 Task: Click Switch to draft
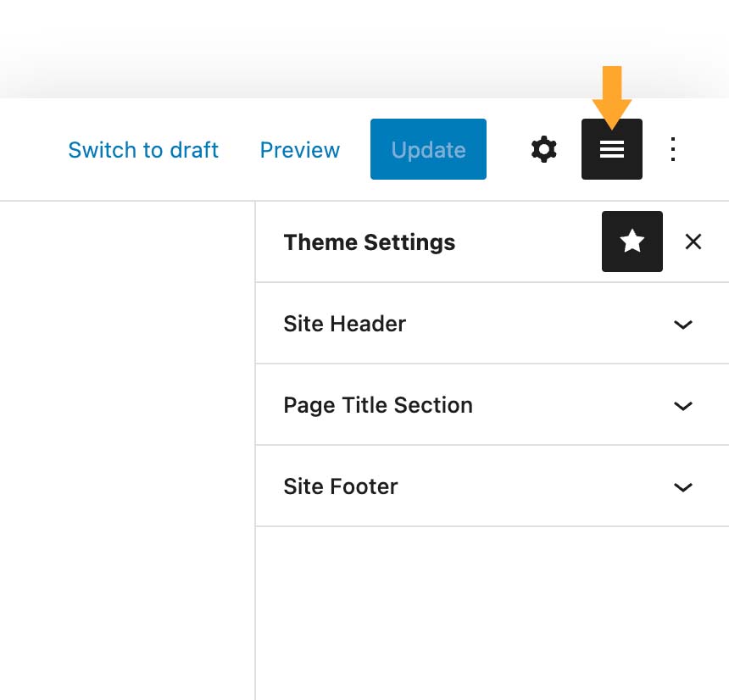tap(142, 149)
